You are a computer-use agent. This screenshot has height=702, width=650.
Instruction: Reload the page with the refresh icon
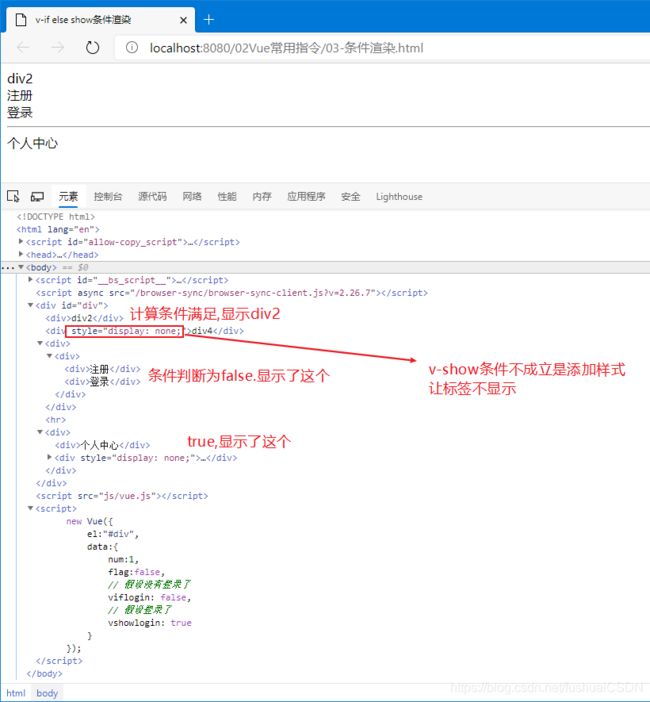pyautogui.click(x=93, y=47)
